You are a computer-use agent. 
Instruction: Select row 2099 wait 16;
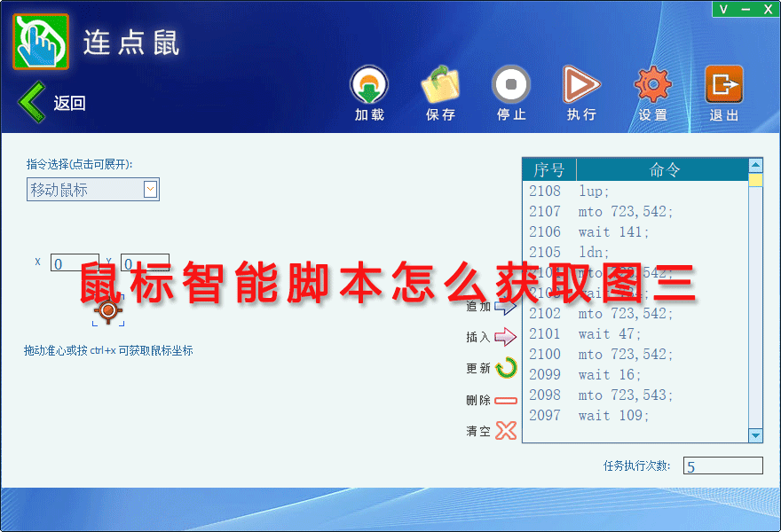pyautogui.click(x=635, y=375)
